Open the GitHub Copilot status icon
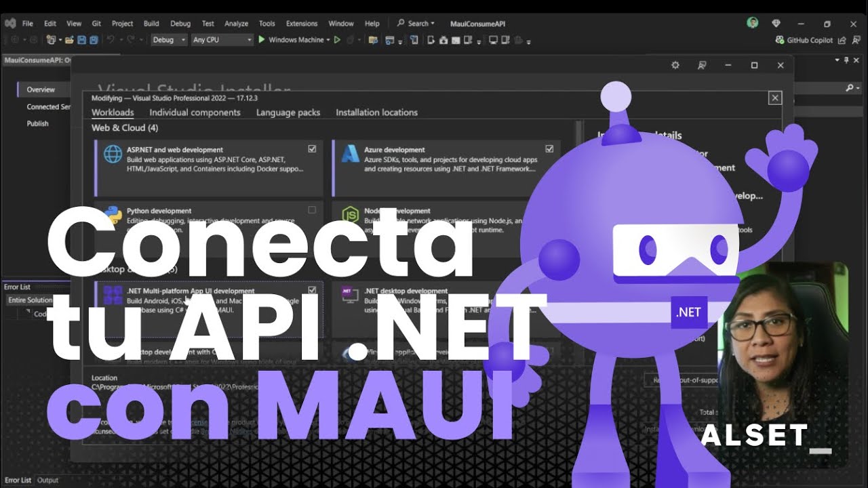The height and width of the screenshot is (488, 868). click(780, 40)
